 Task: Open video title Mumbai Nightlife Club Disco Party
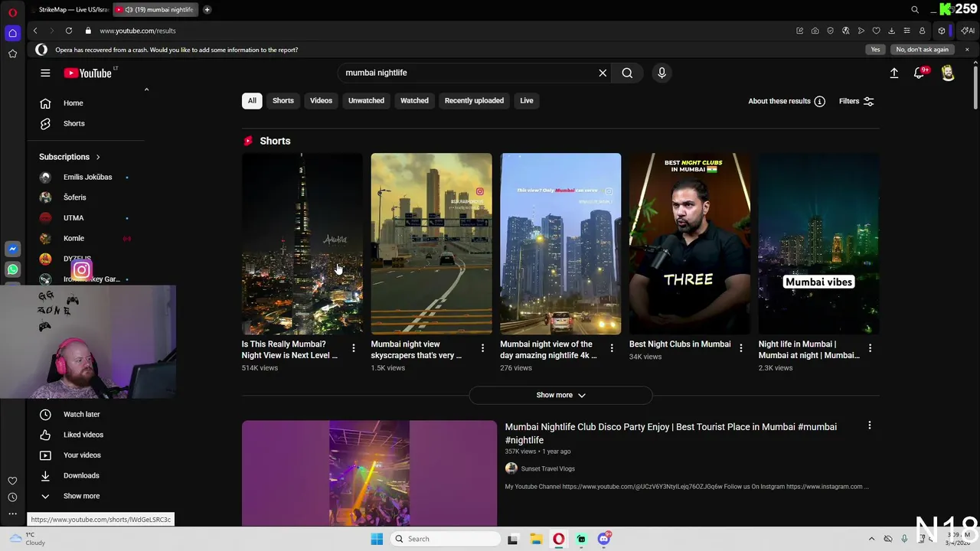pos(671,433)
